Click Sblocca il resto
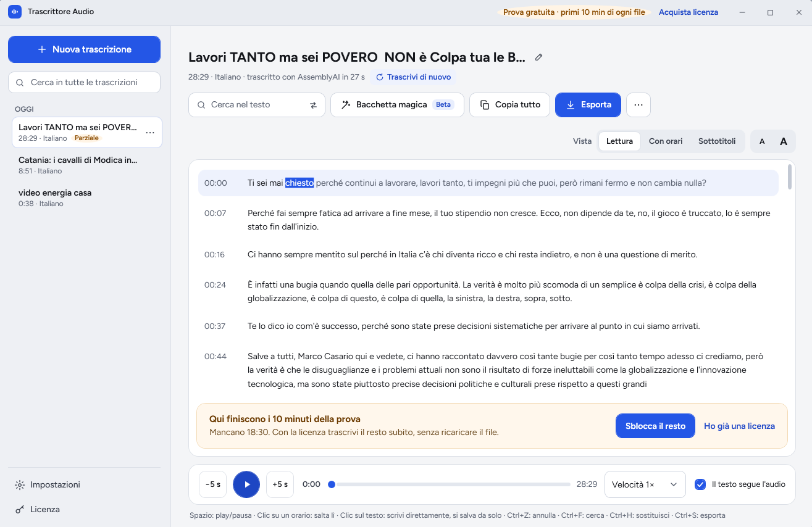The height and width of the screenshot is (527, 812). tap(655, 426)
